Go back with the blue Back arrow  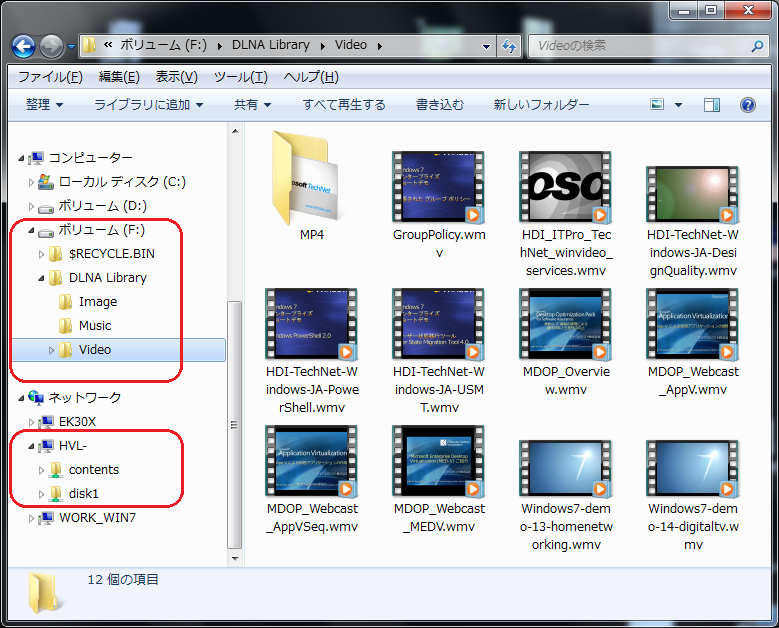23,47
